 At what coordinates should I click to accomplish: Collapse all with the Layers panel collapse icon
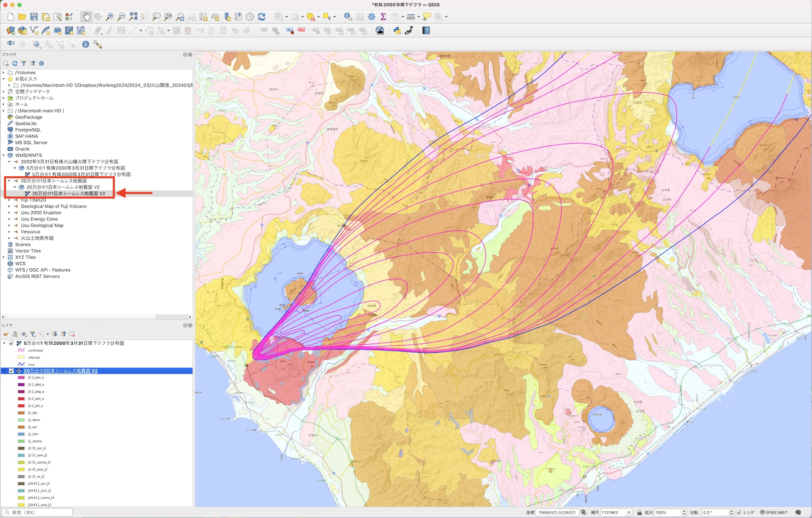[64, 334]
